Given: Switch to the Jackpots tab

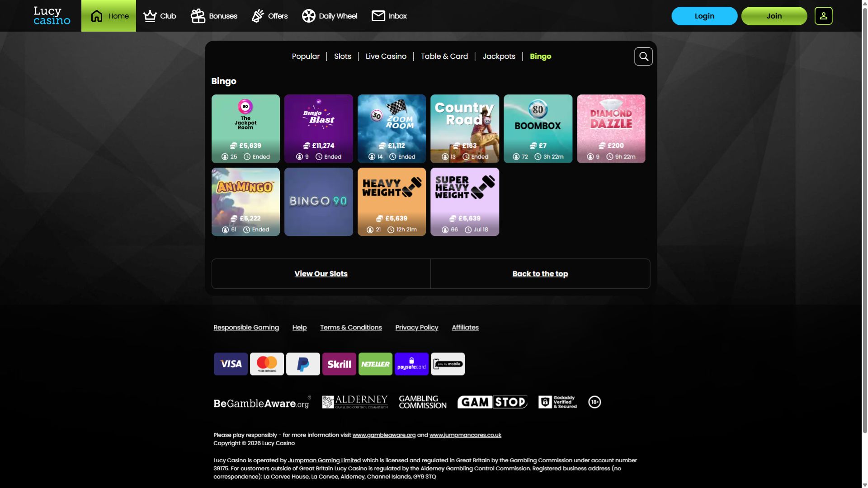Looking at the screenshot, I should (499, 56).
